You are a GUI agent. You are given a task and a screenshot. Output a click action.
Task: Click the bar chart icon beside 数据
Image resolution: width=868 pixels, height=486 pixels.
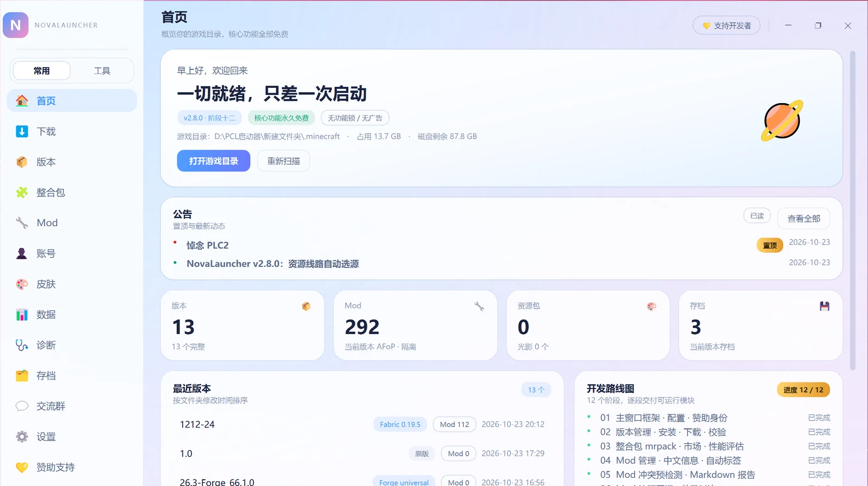22,315
